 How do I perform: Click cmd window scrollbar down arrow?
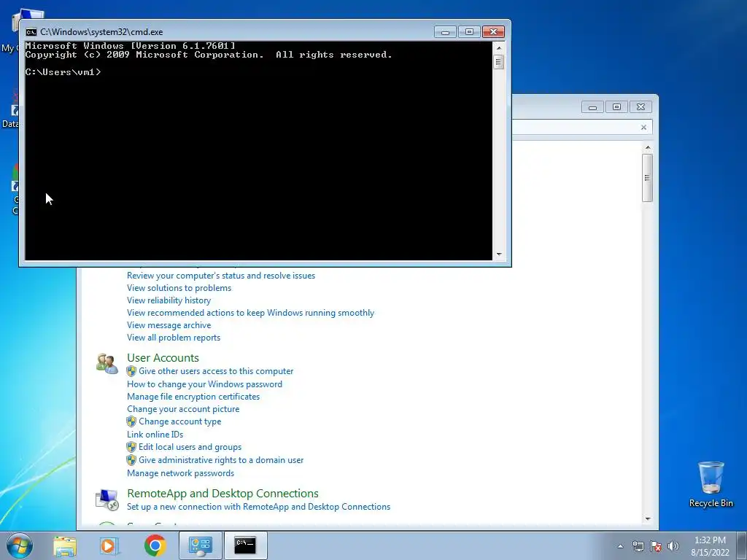(x=499, y=254)
